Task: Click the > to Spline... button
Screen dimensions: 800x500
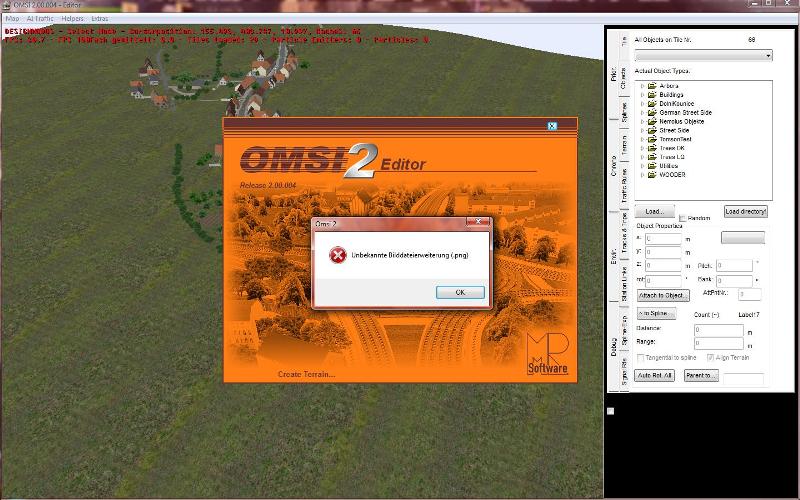Action: click(656, 313)
